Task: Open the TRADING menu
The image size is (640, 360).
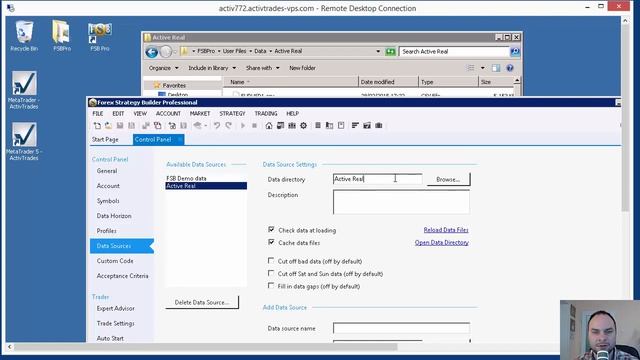Action: tap(266, 113)
